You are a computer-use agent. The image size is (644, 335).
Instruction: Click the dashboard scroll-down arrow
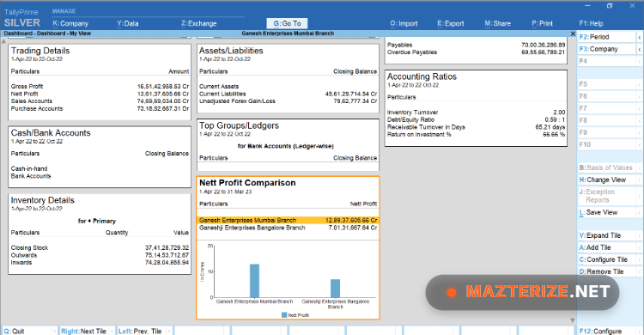tap(573, 320)
